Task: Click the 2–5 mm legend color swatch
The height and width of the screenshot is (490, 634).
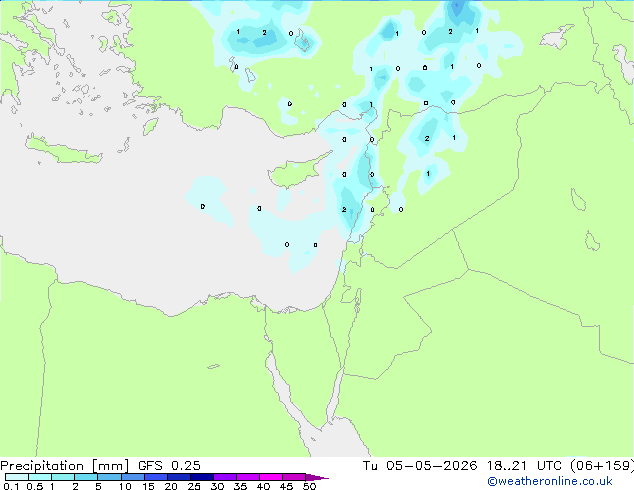Action: [86, 477]
